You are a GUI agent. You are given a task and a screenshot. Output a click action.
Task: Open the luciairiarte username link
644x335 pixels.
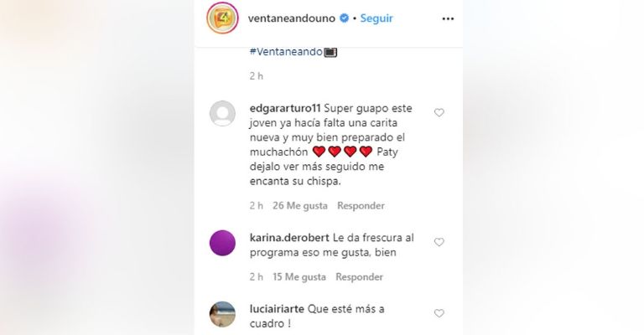[x=277, y=309]
